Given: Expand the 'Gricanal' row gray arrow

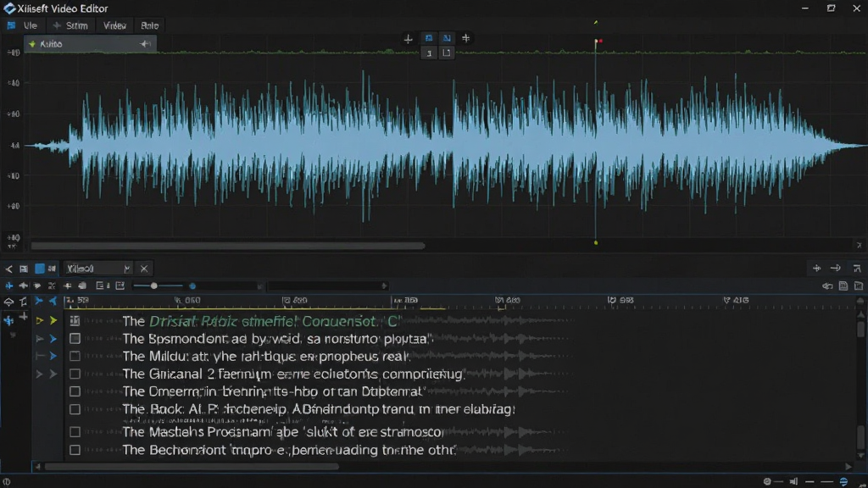Looking at the screenshot, I should (x=53, y=374).
